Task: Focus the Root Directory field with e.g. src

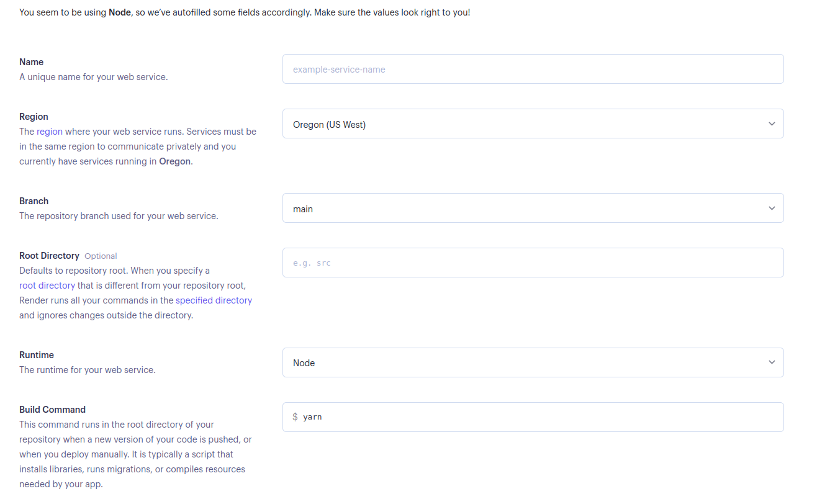Action: click(x=533, y=263)
